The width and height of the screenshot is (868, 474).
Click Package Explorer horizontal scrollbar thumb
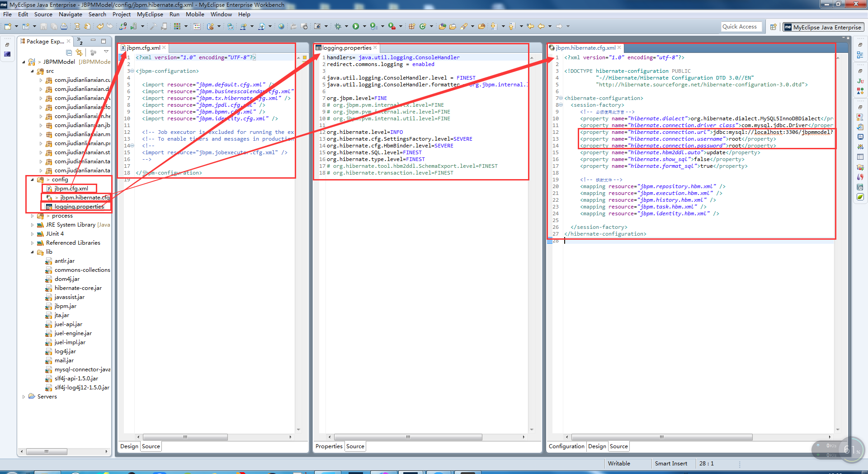(47, 451)
